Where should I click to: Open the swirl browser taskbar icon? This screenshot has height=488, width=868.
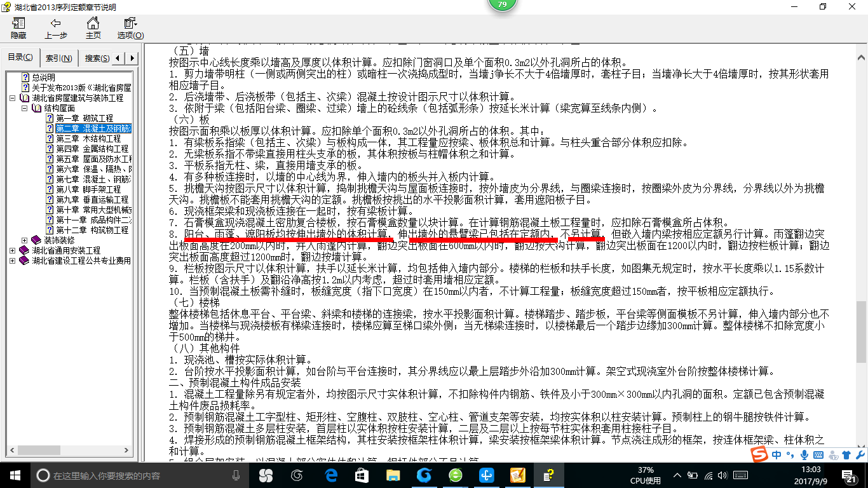tap(297, 475)
